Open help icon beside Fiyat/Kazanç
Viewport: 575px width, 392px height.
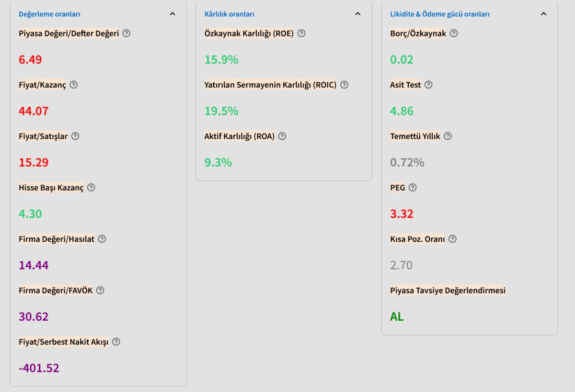[x=73, y=85]
